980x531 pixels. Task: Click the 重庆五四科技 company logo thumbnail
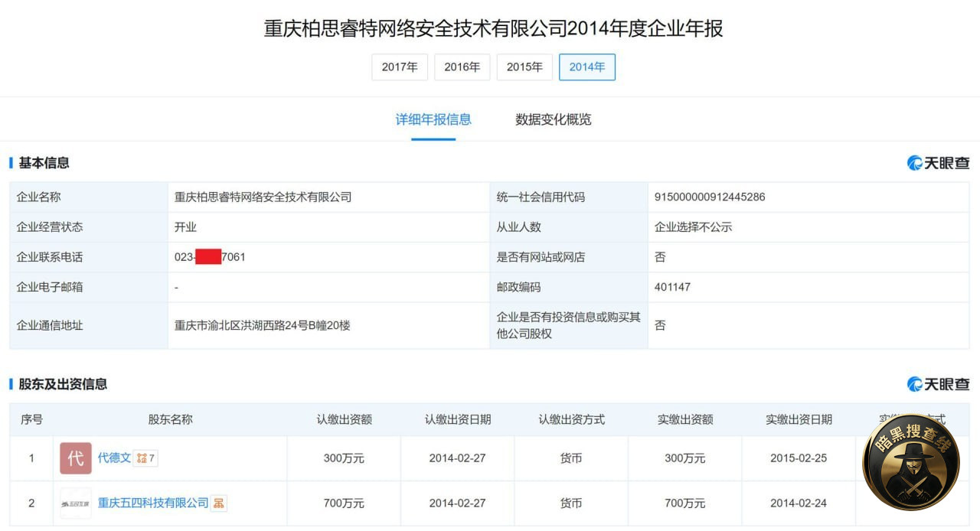coord(76,503)
